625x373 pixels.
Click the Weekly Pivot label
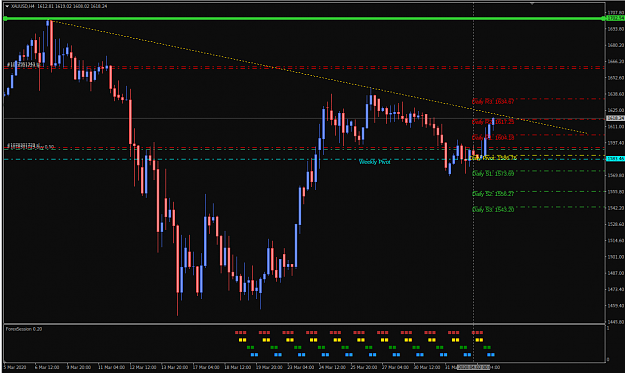pyautogui.click(x=374, y=162)
